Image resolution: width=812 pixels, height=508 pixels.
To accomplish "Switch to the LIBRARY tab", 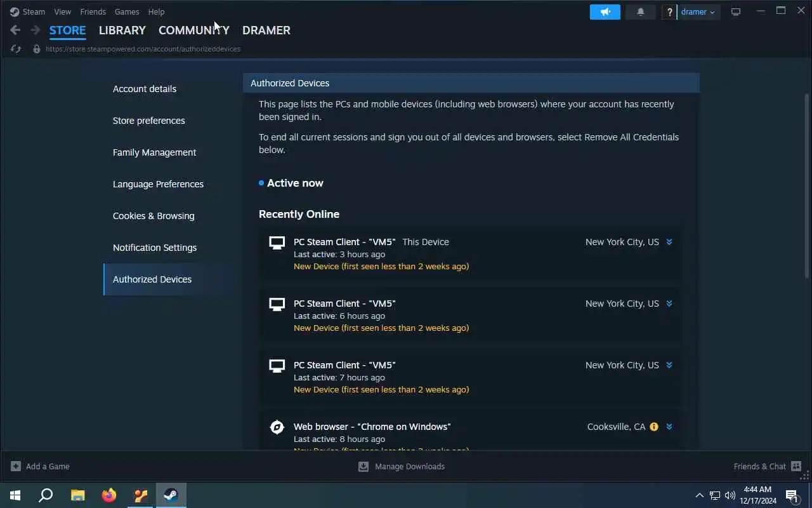I will 122,30.
